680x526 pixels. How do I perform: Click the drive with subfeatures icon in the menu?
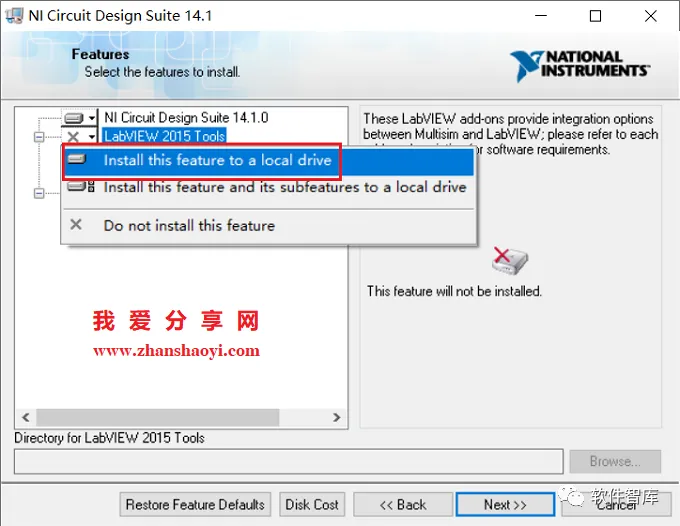point(81,187)
